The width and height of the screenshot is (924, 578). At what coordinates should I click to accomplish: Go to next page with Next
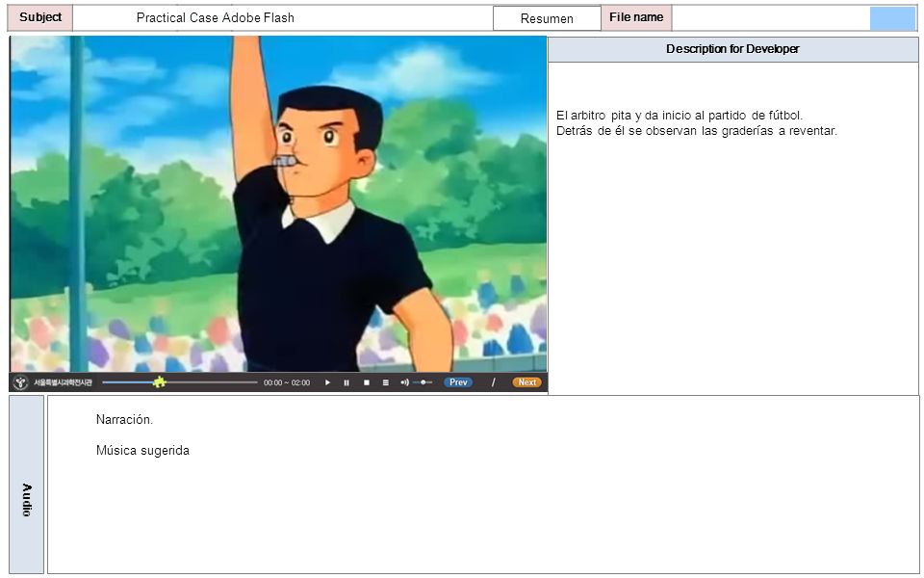(x=526, y=382)
